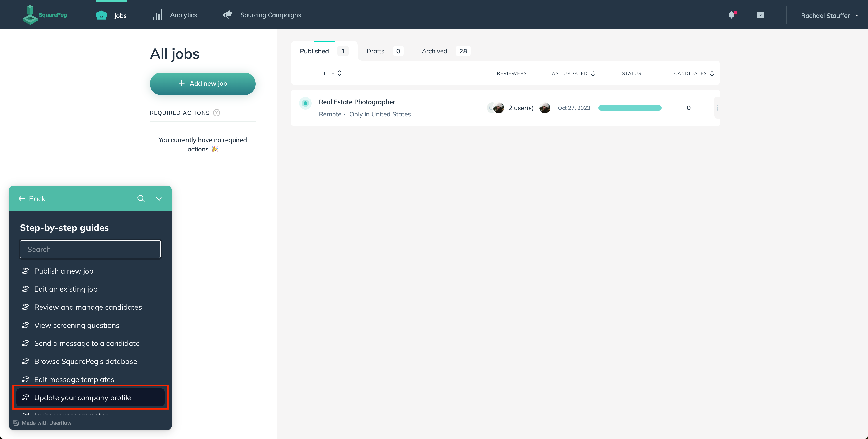
Task: Click the Add new job button
Action: (x=203, y=84)
